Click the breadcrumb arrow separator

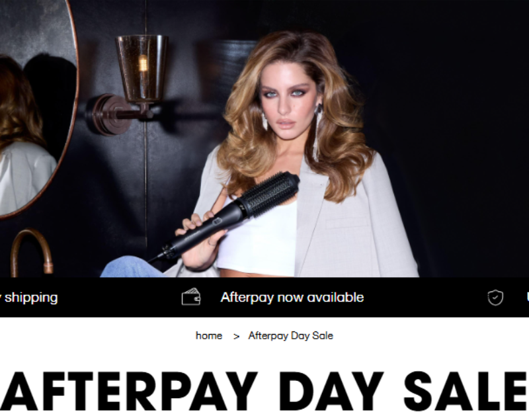(x=236, y=337)
